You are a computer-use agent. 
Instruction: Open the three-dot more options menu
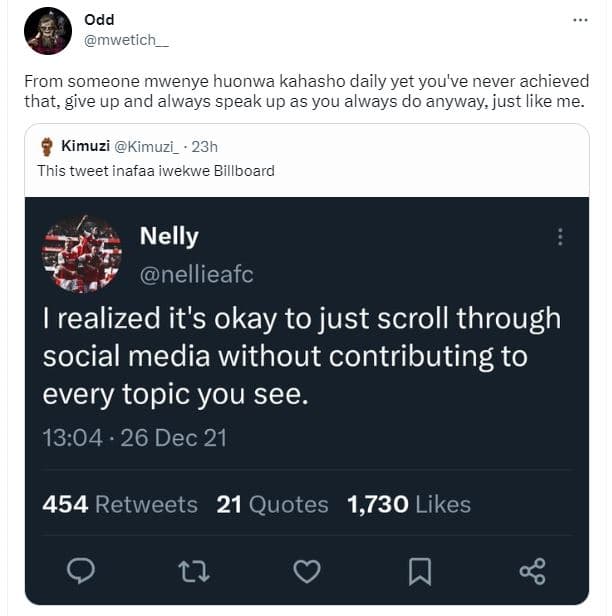[580, 20]
